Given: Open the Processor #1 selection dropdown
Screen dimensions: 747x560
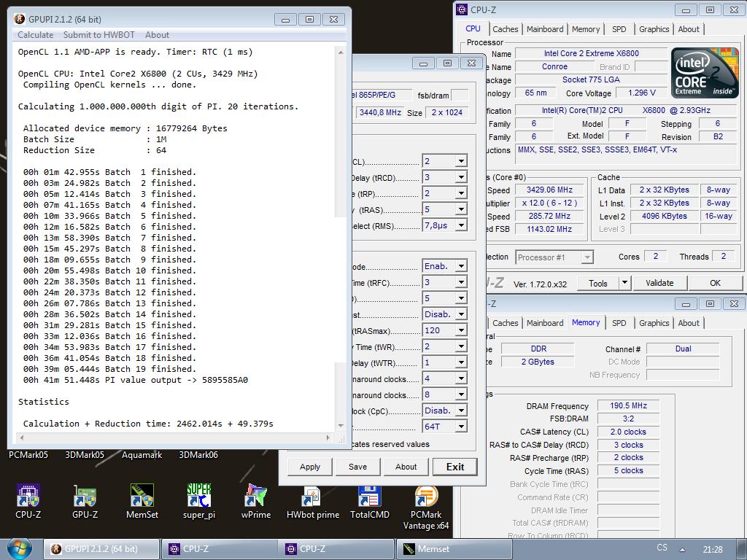Looking at the screenshot, I should click(x=587, y=257).
